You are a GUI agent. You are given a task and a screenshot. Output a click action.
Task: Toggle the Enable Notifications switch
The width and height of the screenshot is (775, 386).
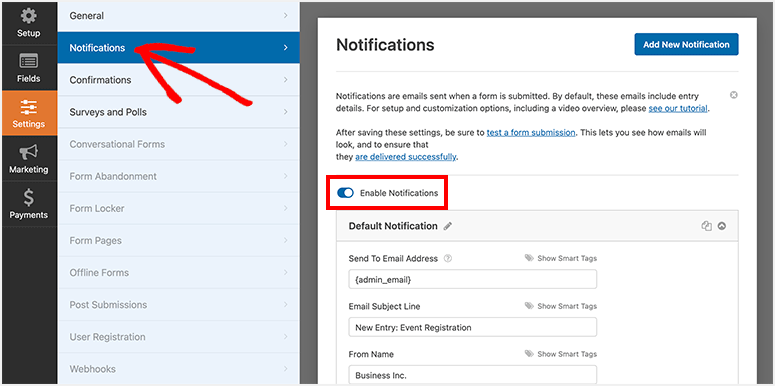345,193
